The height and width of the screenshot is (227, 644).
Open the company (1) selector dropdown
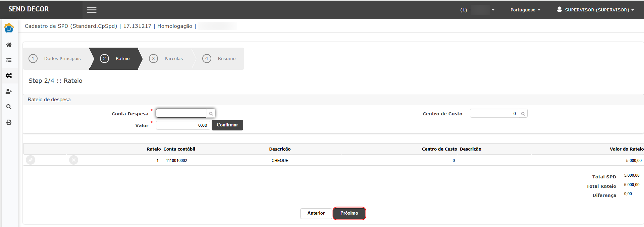click(477, 10)
